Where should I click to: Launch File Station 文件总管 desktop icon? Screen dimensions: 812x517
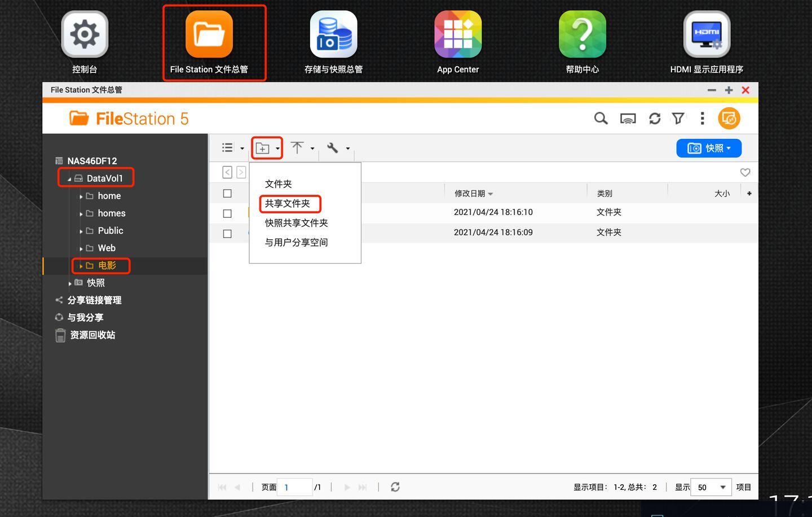[x=209, y=34]
